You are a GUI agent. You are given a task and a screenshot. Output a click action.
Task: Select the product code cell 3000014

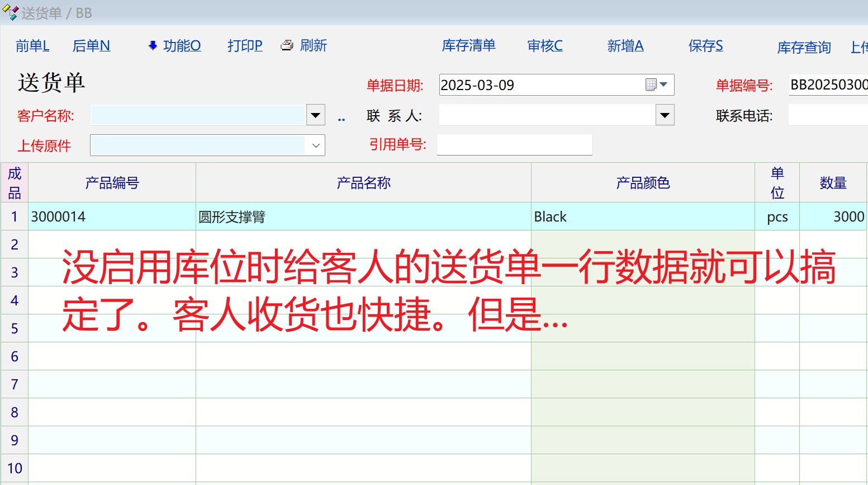tap(112, 216)
